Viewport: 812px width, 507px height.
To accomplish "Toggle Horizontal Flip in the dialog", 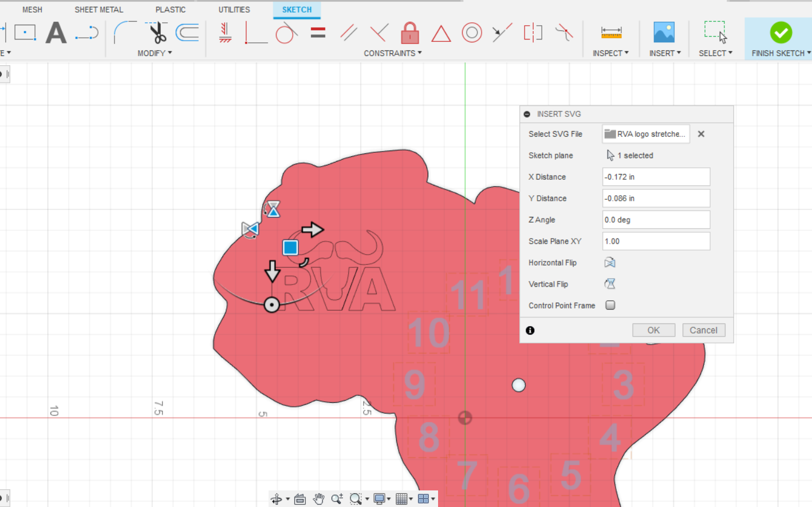I will point(610,263).
